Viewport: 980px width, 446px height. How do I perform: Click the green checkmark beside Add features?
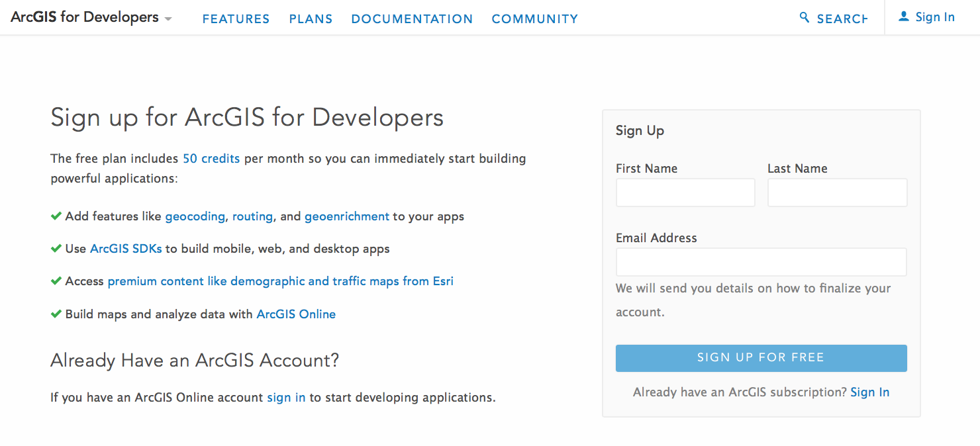click(x=56, y=216)
